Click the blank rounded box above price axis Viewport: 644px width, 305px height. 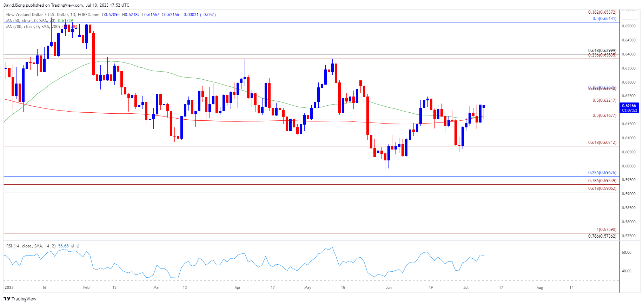[x=630, y=15]
